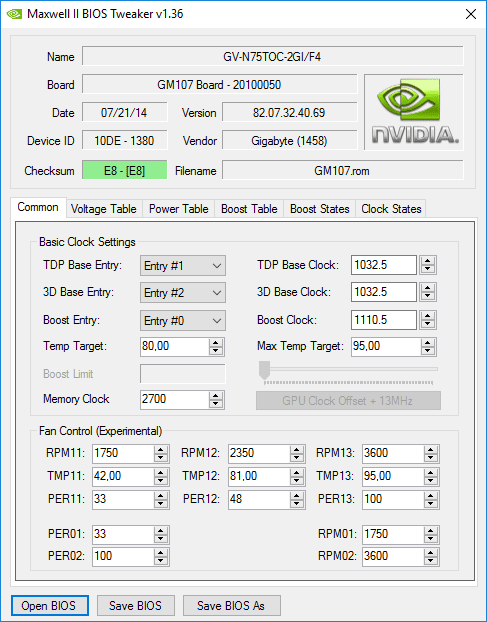Open the Power Table tab
This screenshot has height=622, width=487.
coord(178,209)
